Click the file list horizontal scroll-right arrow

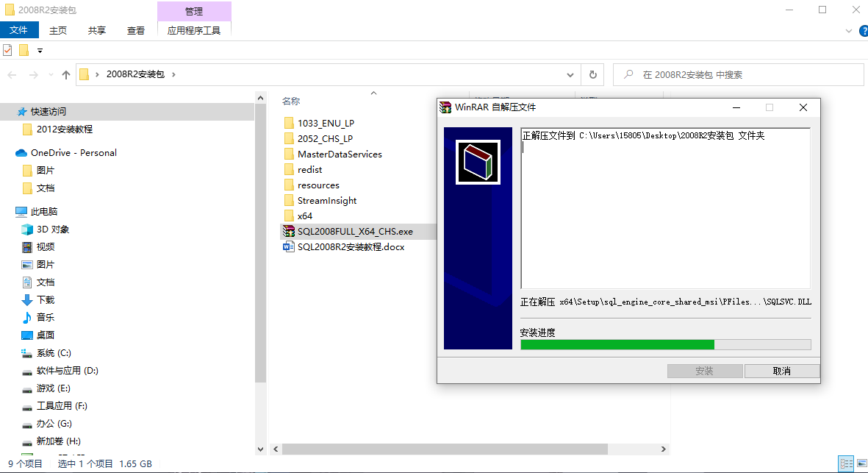pyautogui.click(x=663, y=449)
